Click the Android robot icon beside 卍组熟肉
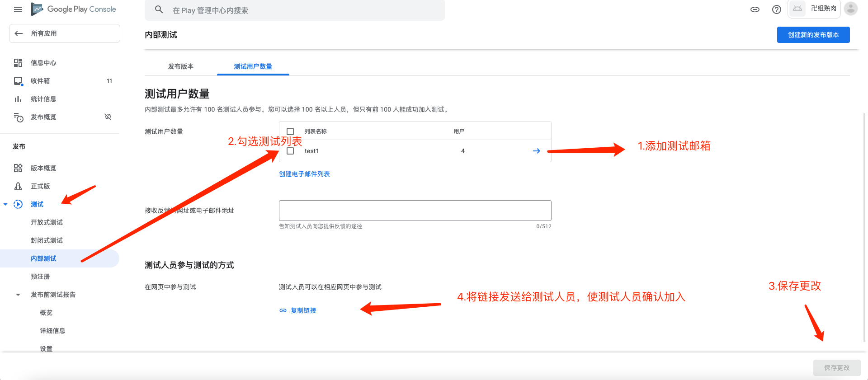The height and width of the screenshot is (380, 868). click(x=797, y=9)
